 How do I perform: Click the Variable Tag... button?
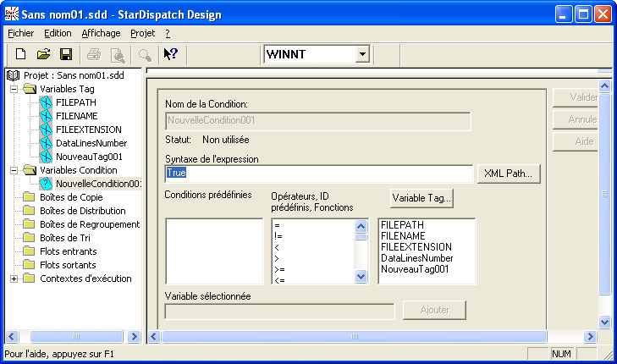click(x=421, y=198)
